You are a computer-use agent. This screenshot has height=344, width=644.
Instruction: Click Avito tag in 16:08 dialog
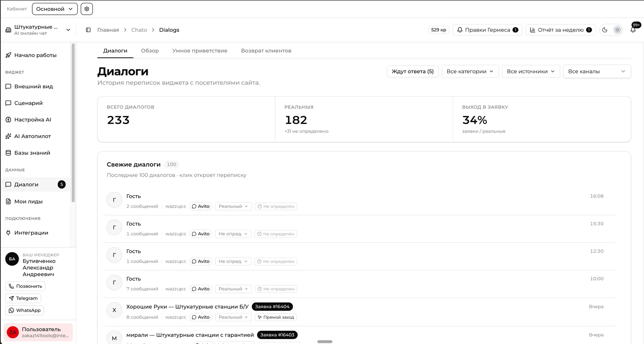[201, 206]
